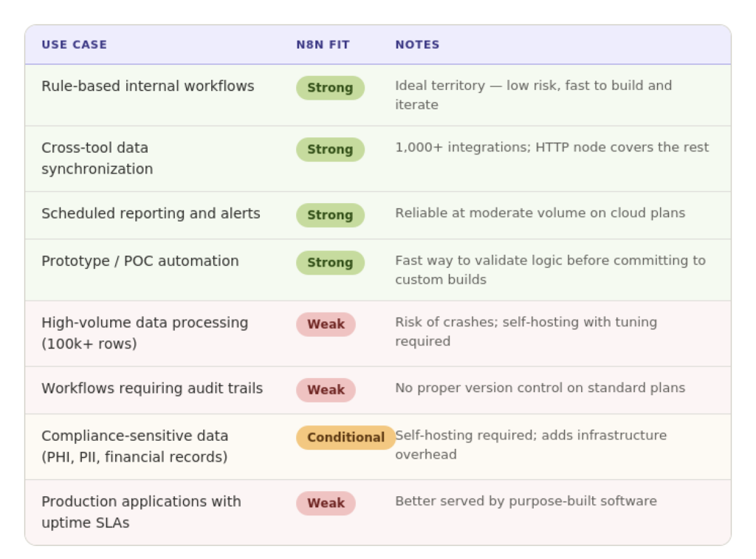Click Strong badge for Rule-based internal workflows
Image resolution: width=756 pixels, height=559 pixels.
pos(330,88)
